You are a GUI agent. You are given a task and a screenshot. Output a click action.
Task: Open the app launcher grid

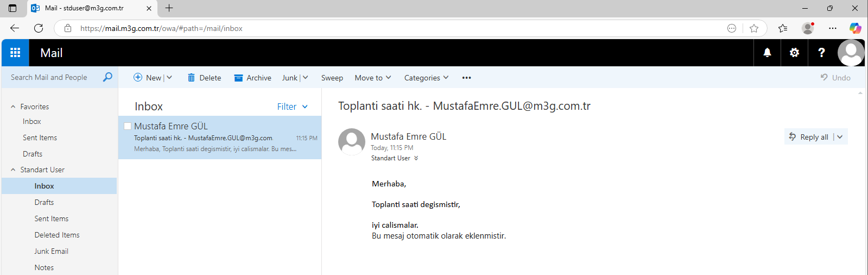15,53
